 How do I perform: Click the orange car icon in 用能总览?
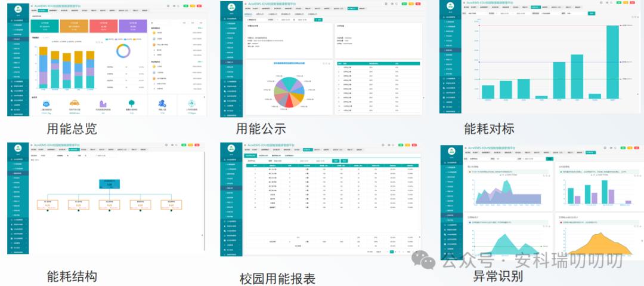click(x=74, y=103)
